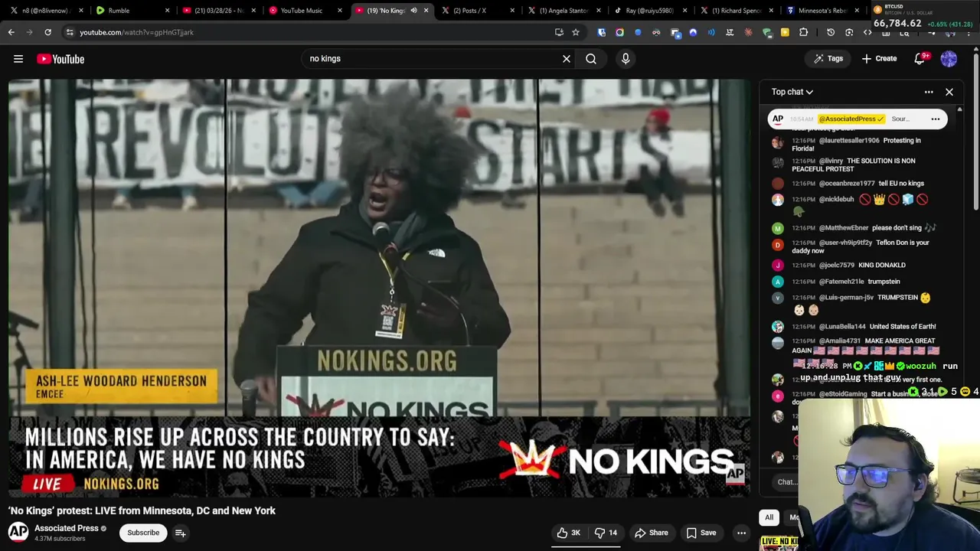Open the YouTube guide hamburger menu
This screenshot has height=551, width=980.
click(x=18, y=59)
